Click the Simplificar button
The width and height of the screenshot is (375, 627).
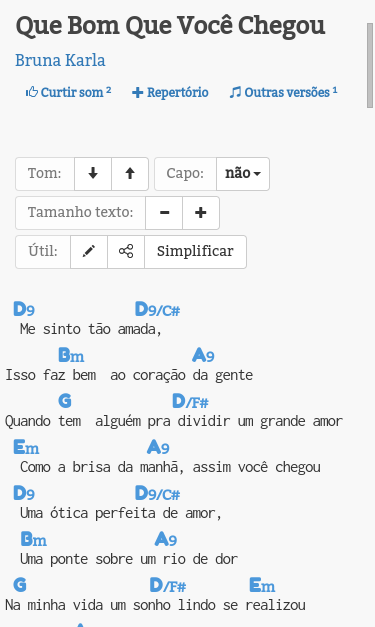[195, 252]
